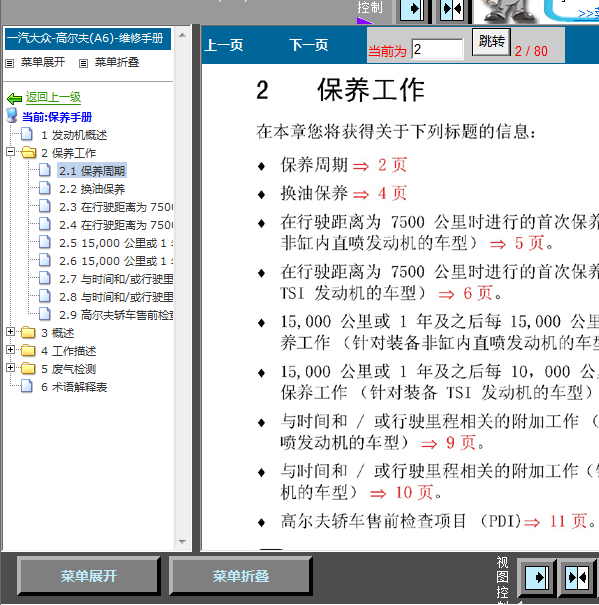The width and height of the screenshot is (599, 605).
Task: Click list icon beside top 菜单折叠
Action: pos(83,63)
